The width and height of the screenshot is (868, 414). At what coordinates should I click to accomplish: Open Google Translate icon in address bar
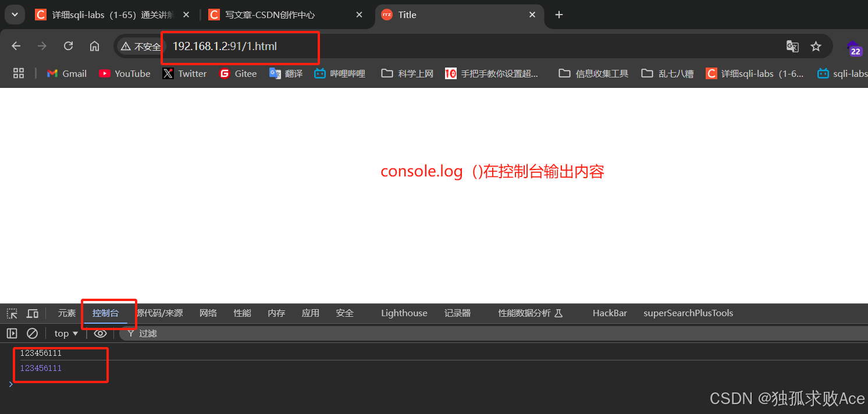(x=792, y=46)
